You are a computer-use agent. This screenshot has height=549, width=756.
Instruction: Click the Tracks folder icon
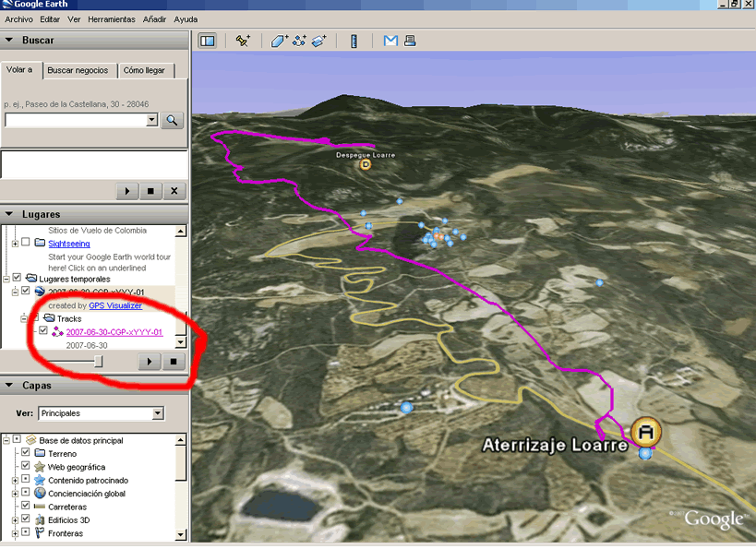pyautogui.click(x=49, y=318)
